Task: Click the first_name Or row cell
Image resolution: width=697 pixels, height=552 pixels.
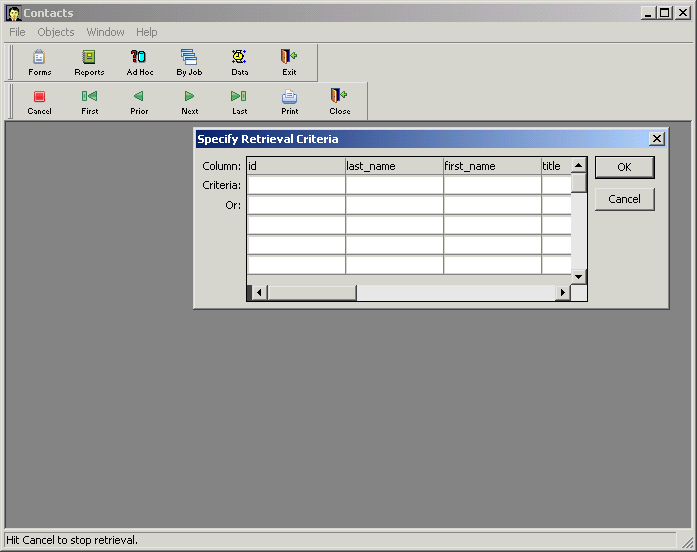Action: coord(493,205)
